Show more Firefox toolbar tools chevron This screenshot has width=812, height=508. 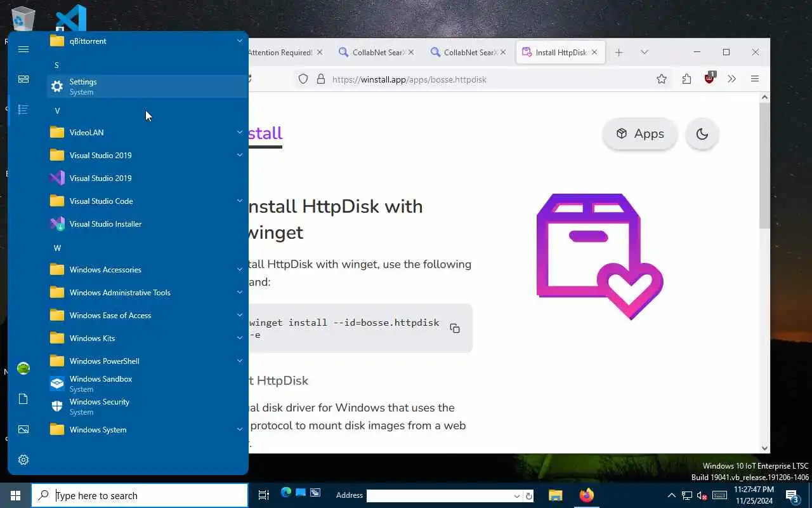click(x=731, y=79)
